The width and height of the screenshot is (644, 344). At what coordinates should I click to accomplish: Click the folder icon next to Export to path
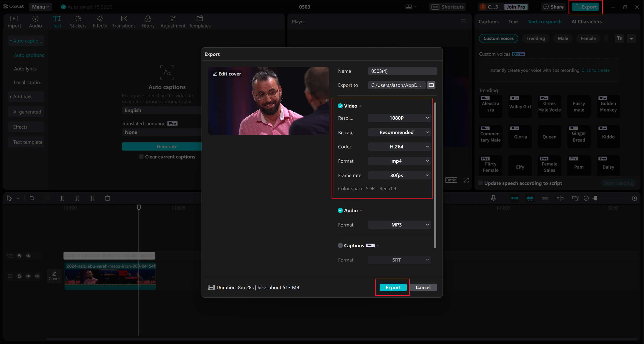(x=431, y=85)
